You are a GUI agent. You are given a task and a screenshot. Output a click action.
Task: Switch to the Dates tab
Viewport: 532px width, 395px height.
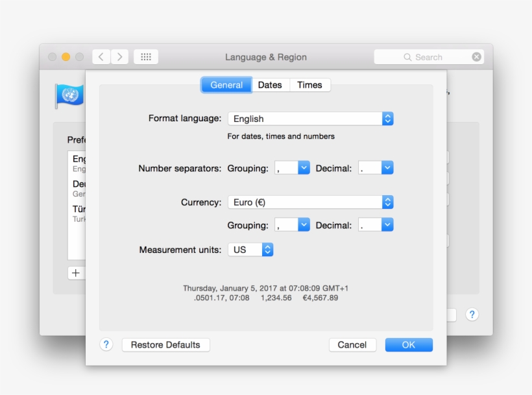point(270,85)
